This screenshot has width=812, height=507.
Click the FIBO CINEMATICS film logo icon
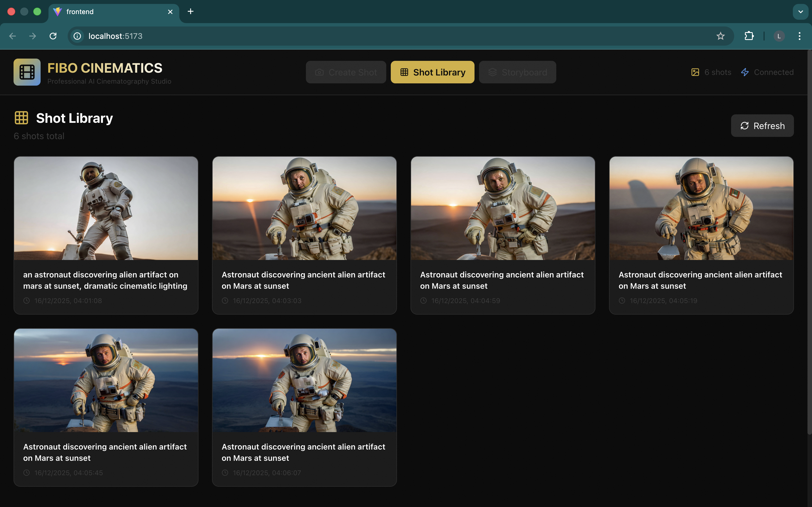coord(27,72)
